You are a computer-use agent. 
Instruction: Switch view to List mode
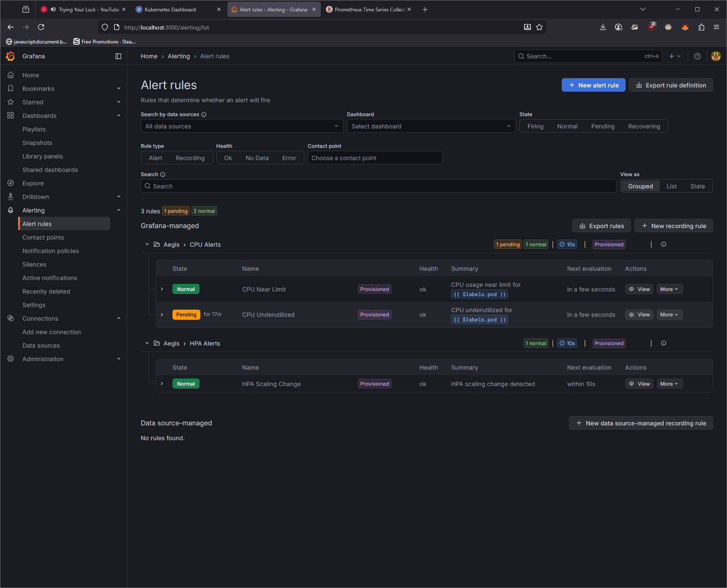click(671, 186)
